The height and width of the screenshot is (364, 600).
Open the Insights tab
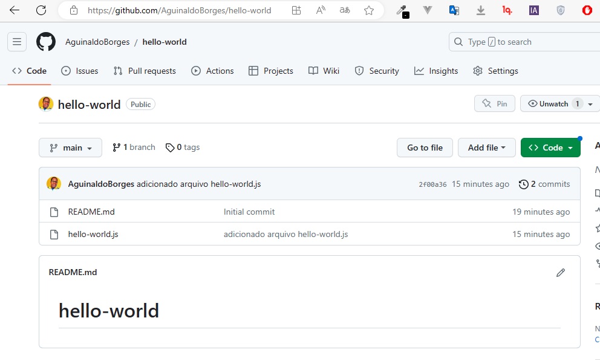point(436,71)
